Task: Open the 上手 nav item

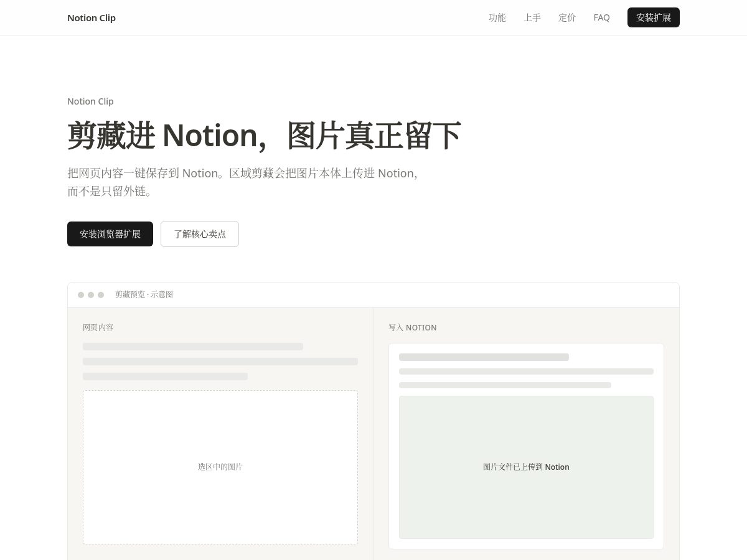Action: point(532,17)
